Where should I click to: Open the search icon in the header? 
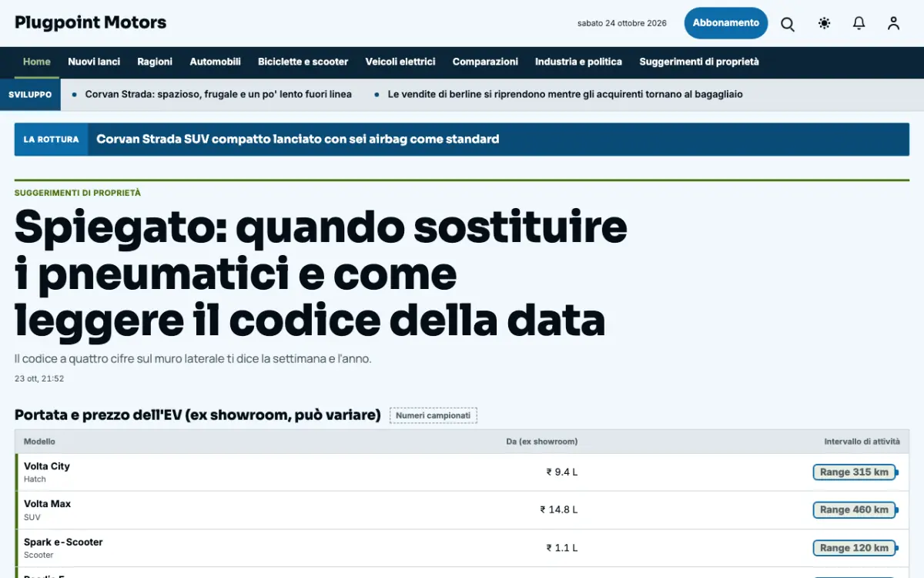coord(788,23)
